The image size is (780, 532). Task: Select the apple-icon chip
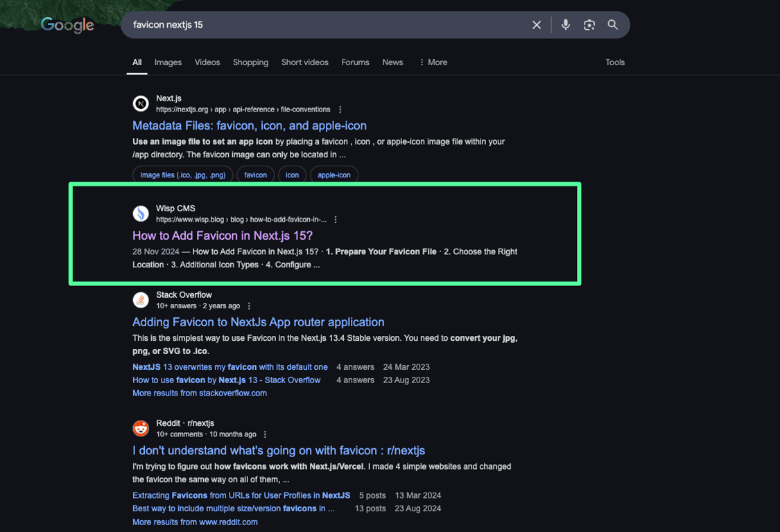333,175
